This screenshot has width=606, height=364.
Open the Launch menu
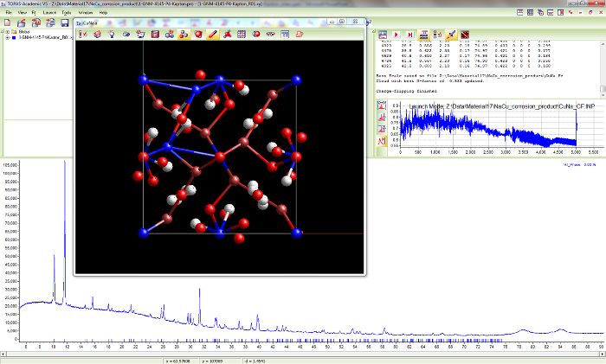tap(49, 13)
